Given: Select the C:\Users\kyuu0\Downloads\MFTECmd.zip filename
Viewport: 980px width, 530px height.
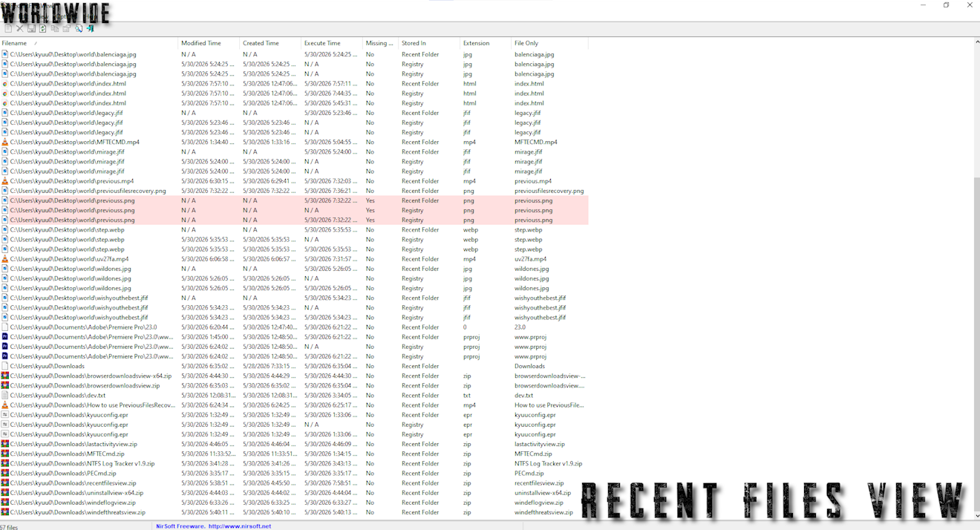Looking at the screenshot, I should (67, 454).
